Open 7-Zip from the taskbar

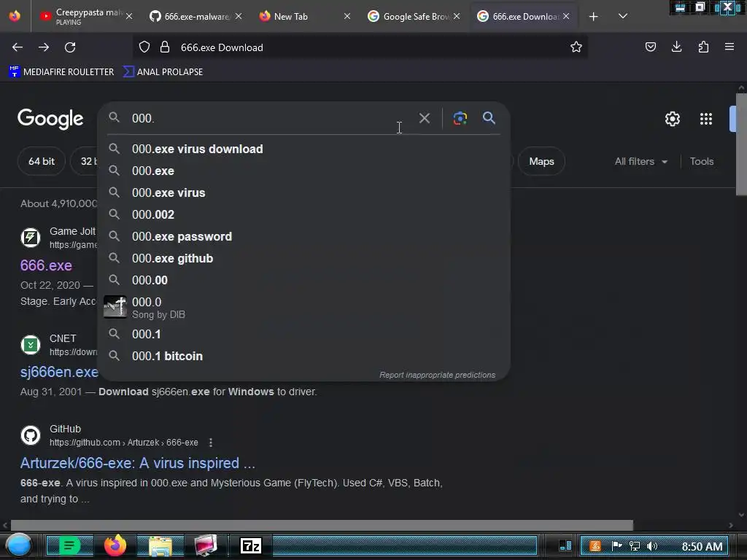pos(251,545)
